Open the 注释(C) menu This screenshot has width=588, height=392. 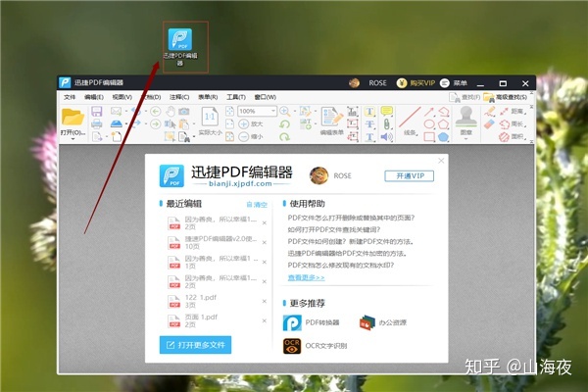coord(179,97)
